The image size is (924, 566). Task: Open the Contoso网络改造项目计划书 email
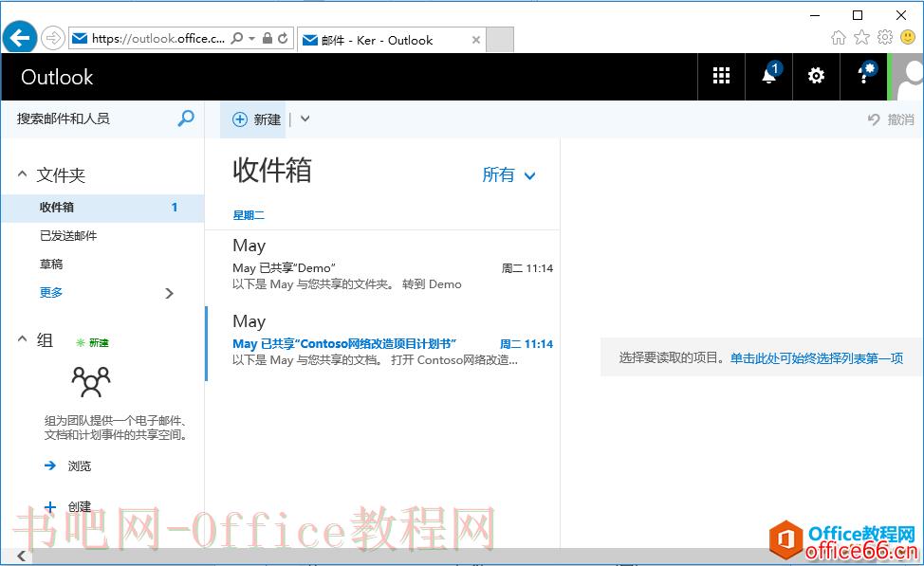(x=383, y=344)
